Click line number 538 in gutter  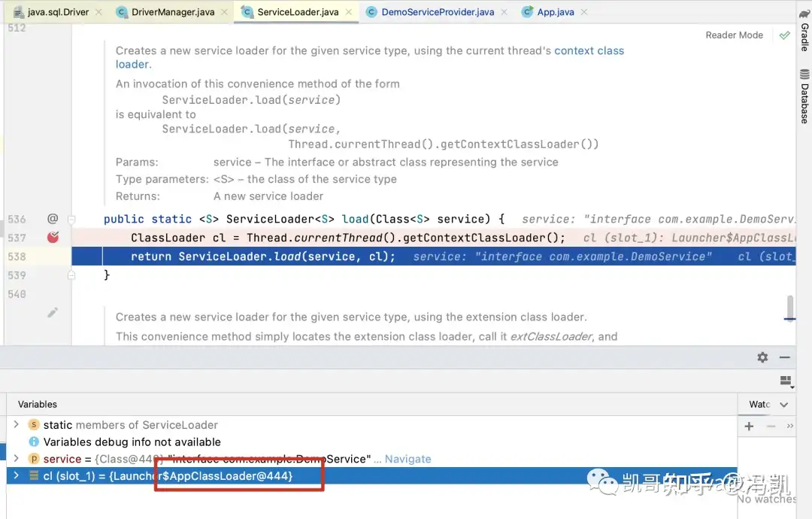click(x=17, y=256)
